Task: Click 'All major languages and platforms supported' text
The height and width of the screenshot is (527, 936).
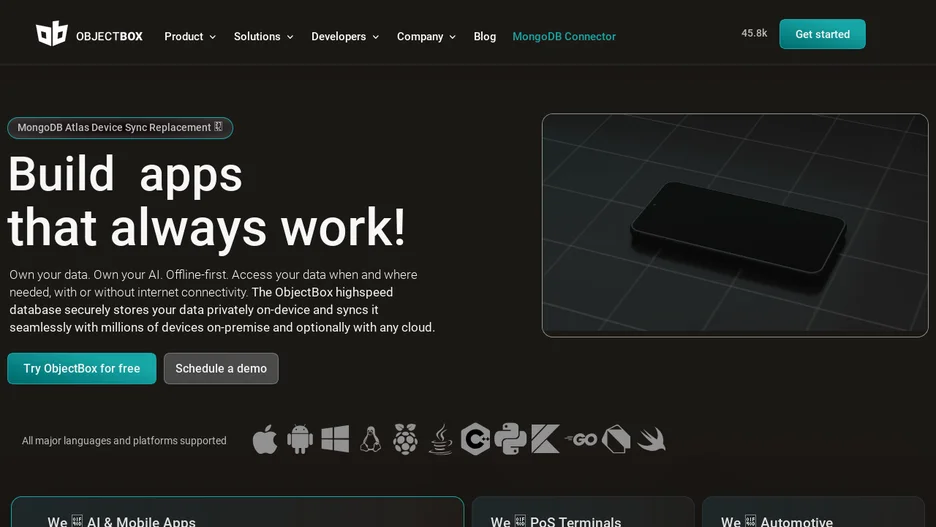Action: [x=124, y=440]
